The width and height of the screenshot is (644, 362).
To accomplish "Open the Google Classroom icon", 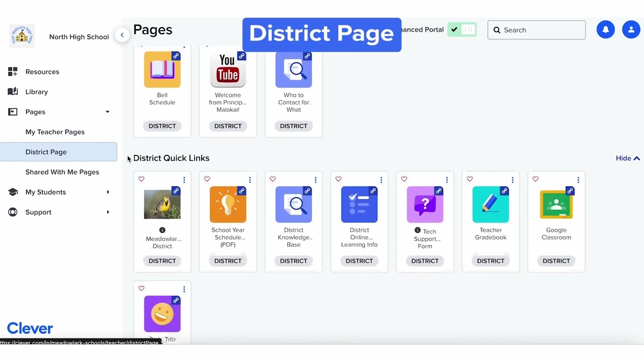I will pyautogui.click(x=556, y=205).
